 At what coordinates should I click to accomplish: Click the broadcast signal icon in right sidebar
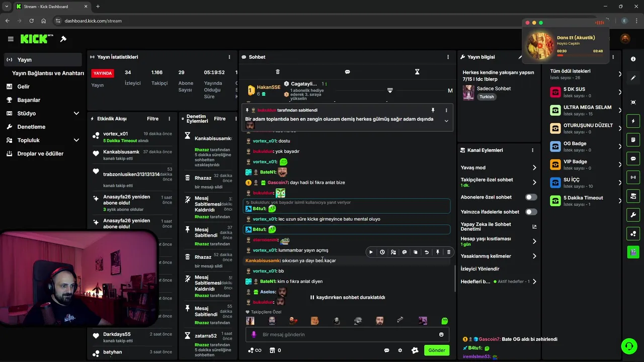pos(633,177)
